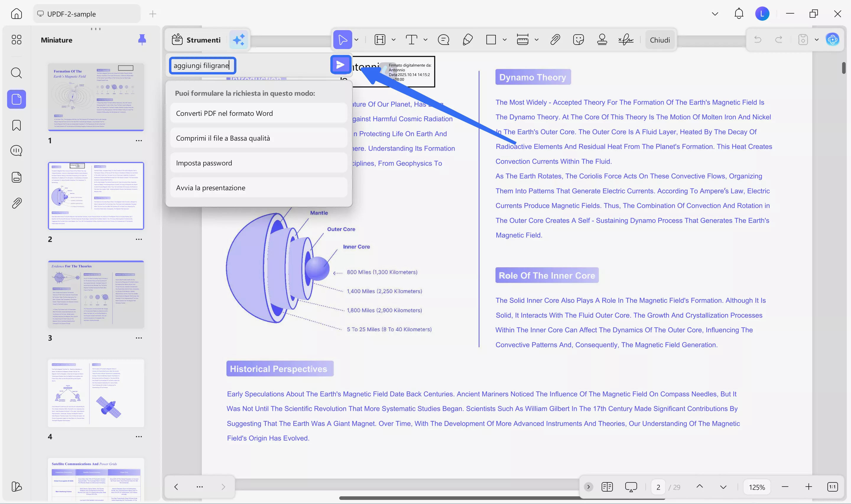Click the send arrow next to aggiungi filigrane
Viewport: 851px width, 504px height.
pyautogui.click(x=340, y=65)
